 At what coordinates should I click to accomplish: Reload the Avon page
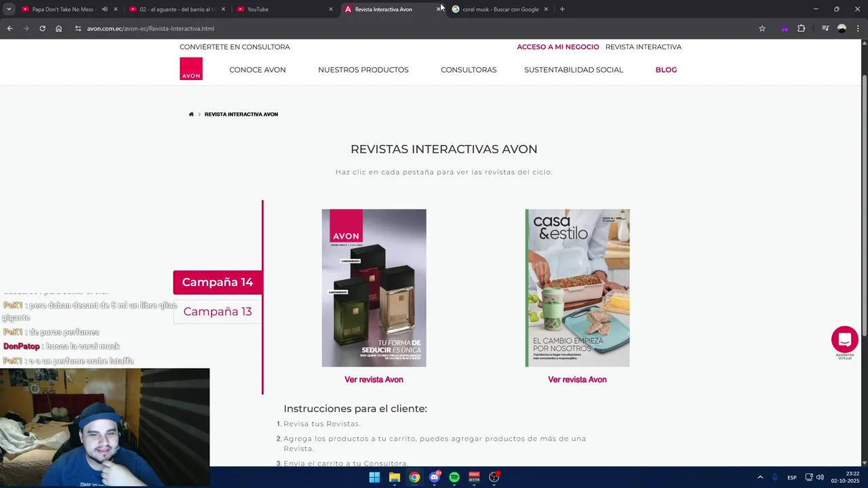(x=42, y=28)
